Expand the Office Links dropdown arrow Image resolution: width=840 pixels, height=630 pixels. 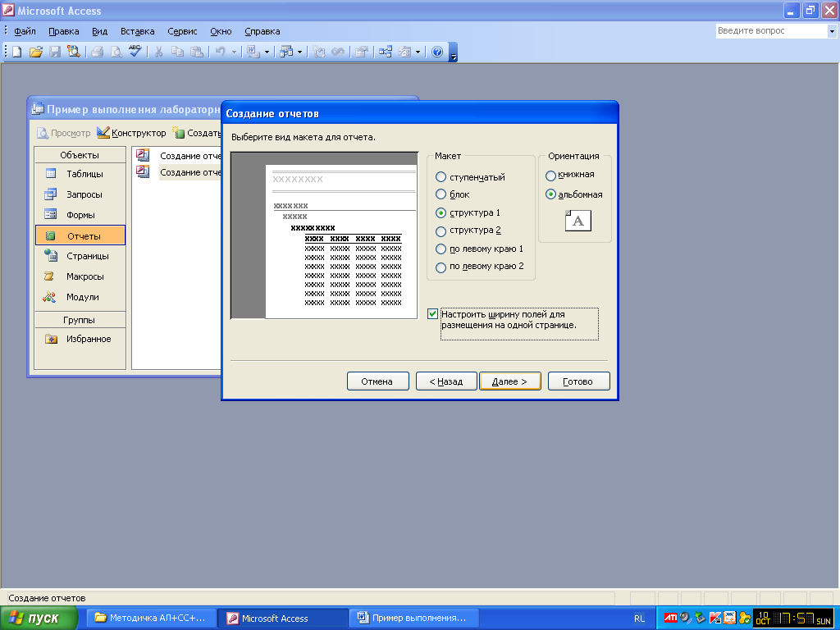(267, 52)
